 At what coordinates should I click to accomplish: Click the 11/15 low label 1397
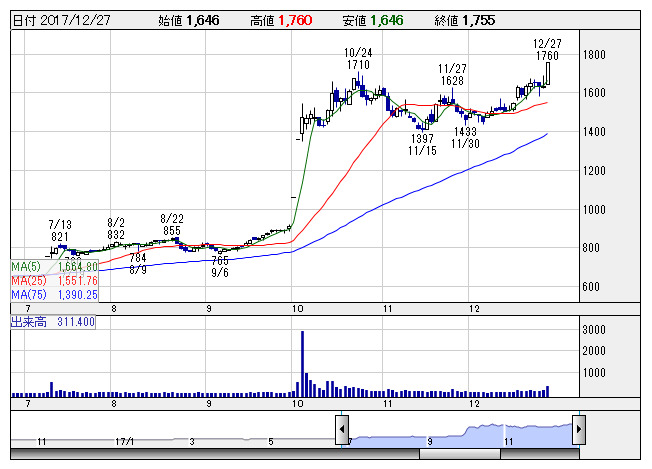[422, 138]
